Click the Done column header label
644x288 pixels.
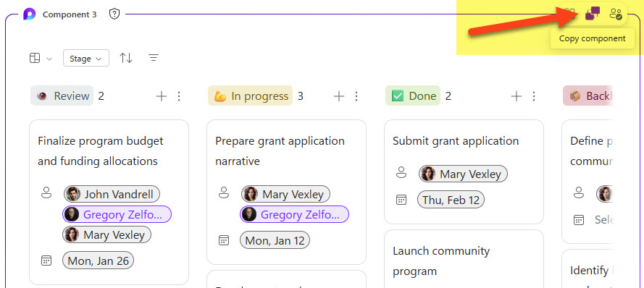click(x=413, y=96)
